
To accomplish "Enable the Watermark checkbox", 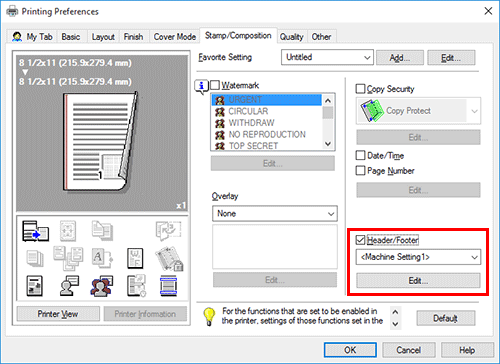I will (x=215, y=85).
